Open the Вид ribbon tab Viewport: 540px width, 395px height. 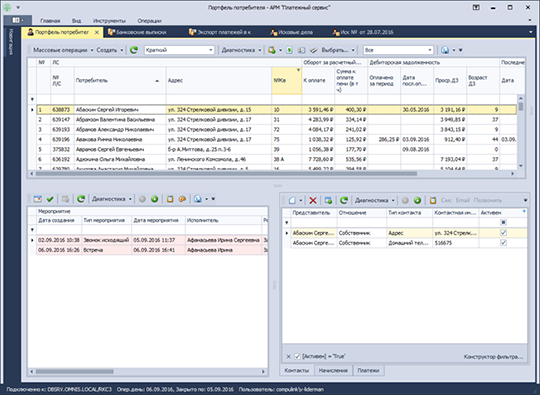[x=76, y=21]
